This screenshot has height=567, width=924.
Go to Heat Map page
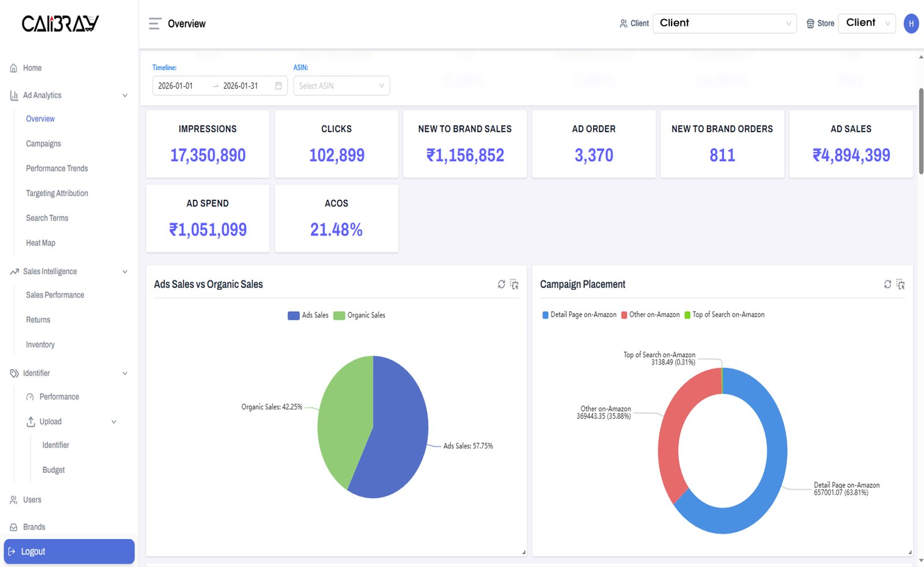pyautogui.click(x=40, y=243)
